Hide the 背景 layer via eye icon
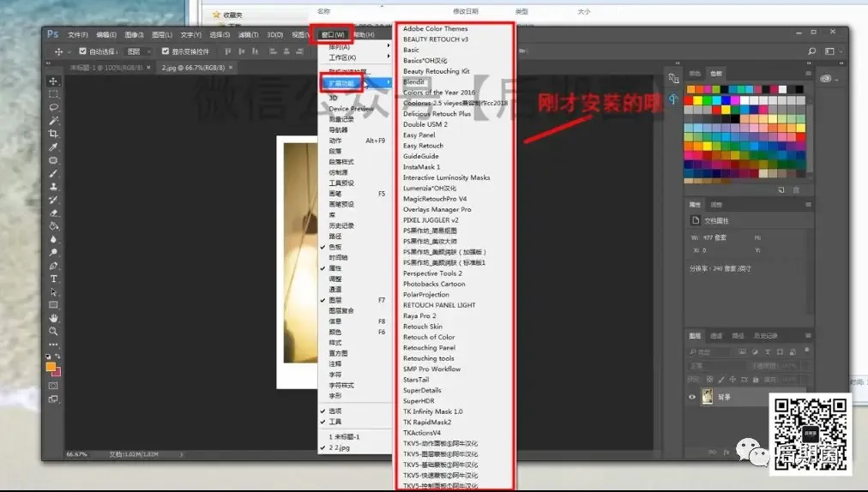This screenshot has width=868, height=492. (x=692, y=397)
